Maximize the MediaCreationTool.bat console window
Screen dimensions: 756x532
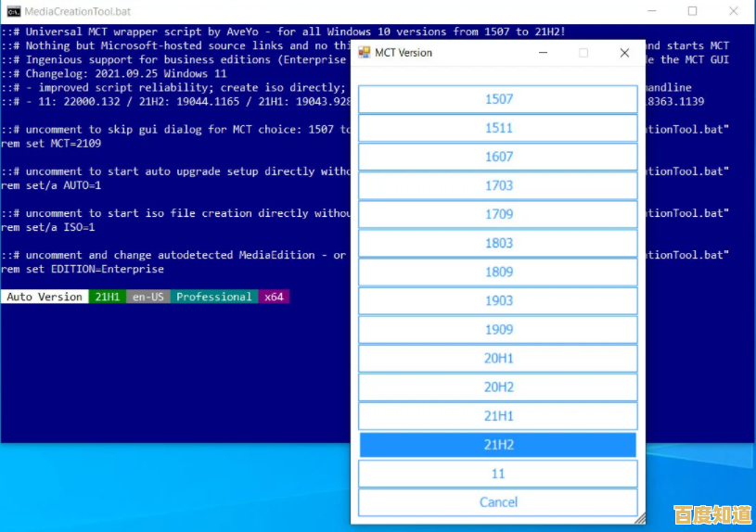tap(692, 12)
